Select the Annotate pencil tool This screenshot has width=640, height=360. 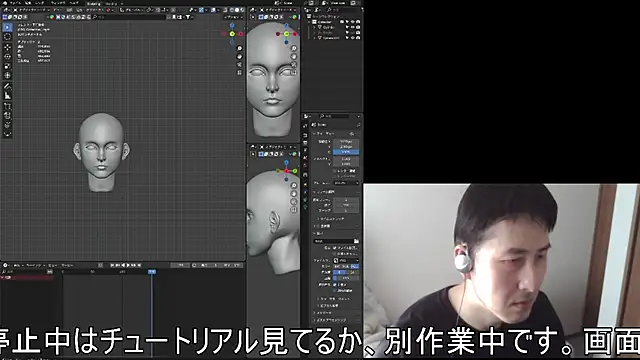tap(7, 87)
